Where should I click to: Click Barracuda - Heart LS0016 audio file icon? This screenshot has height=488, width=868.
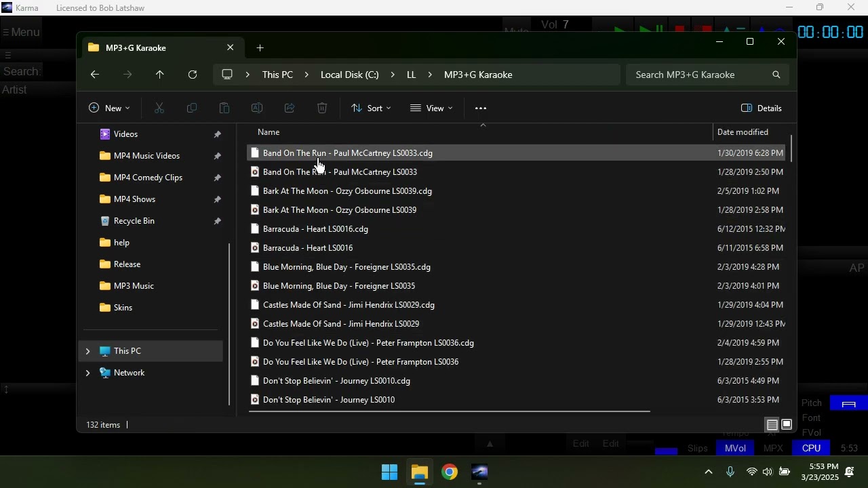click(255, 248)
